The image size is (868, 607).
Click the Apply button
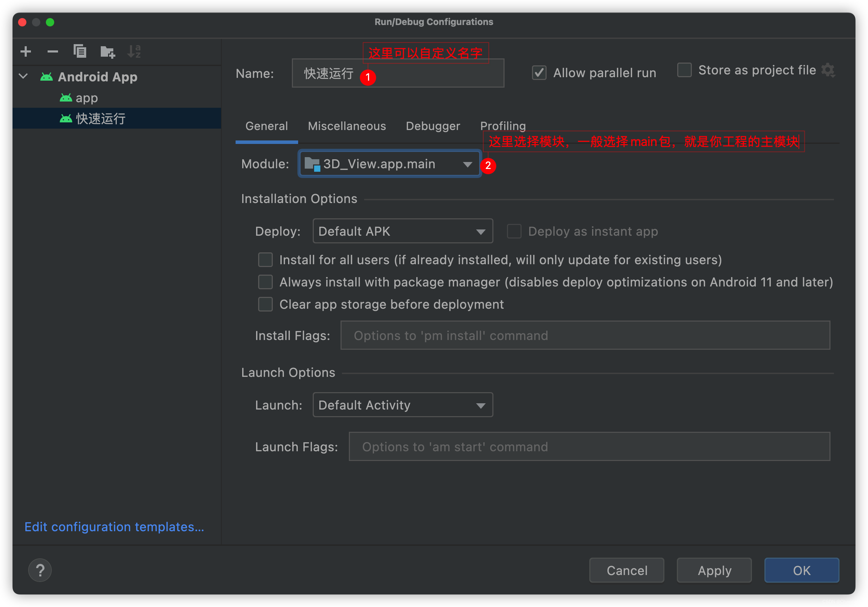click(714, 570)
